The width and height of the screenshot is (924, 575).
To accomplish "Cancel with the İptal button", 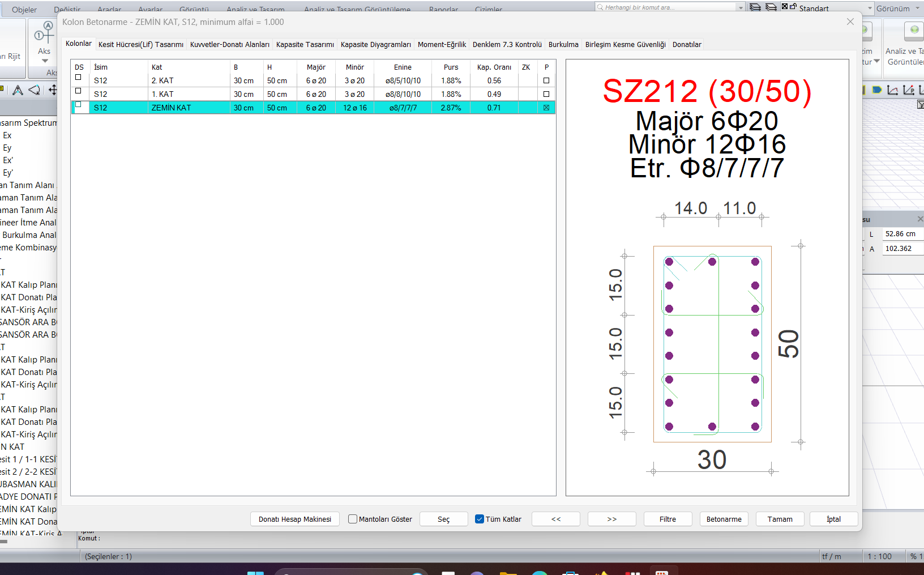I will (833, 519).
